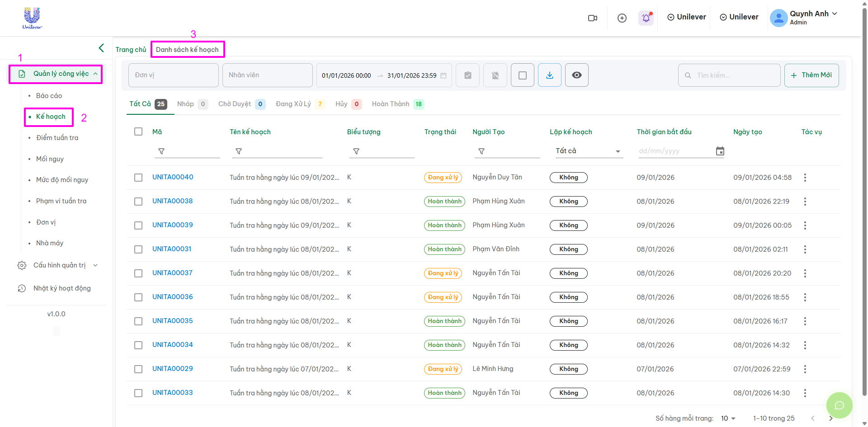Viewport: 868px width, 427px height.
Task: Check the select-all checkbox in table header
Action: (138, 131)
